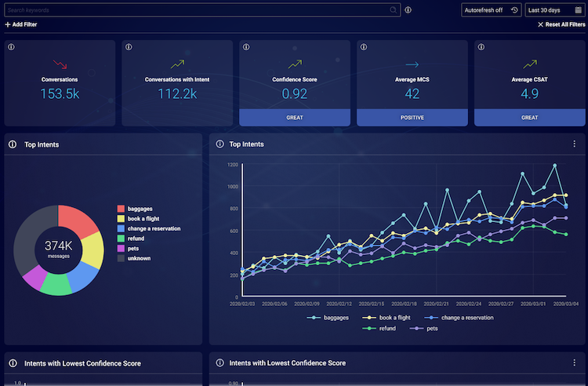Click the 42 Average MCS value
Screen dimensions: 588x386
click(x=412, y=94)
